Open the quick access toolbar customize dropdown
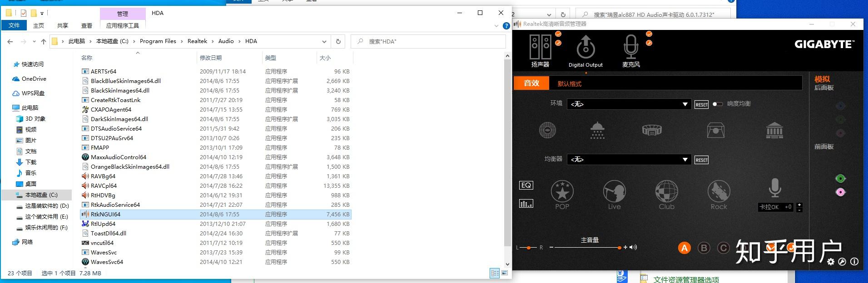The width and height of the screenshot is (868, 283). point(43,13)
